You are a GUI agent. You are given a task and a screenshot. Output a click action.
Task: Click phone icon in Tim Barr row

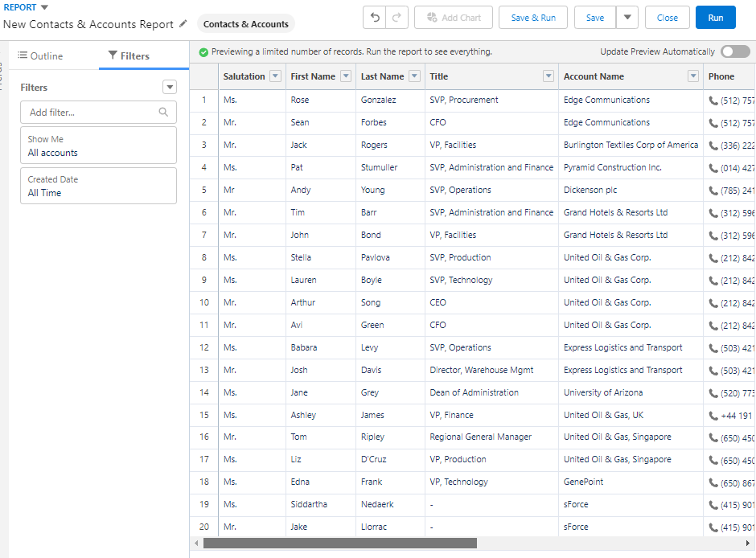pos(713,213)
